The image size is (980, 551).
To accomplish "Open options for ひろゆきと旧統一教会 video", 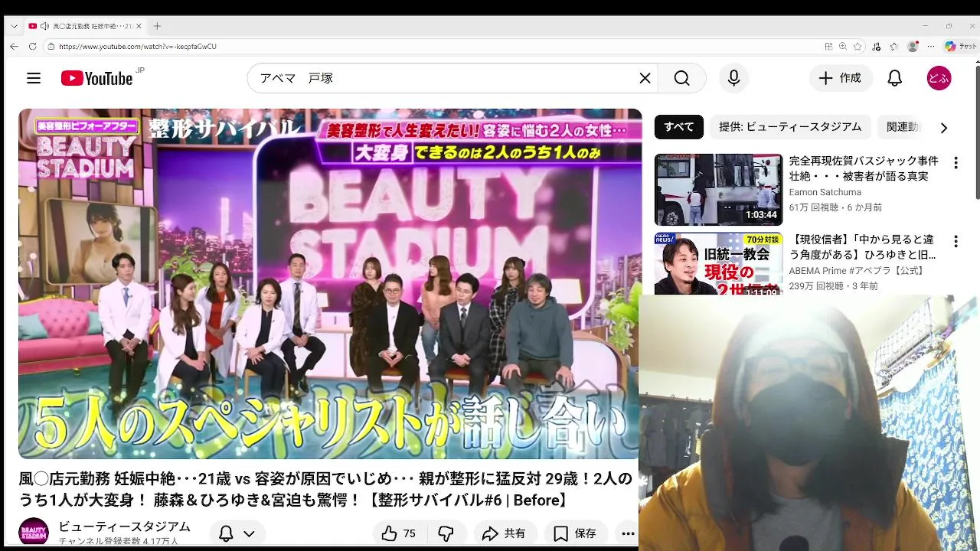I will tap(955, 242).
